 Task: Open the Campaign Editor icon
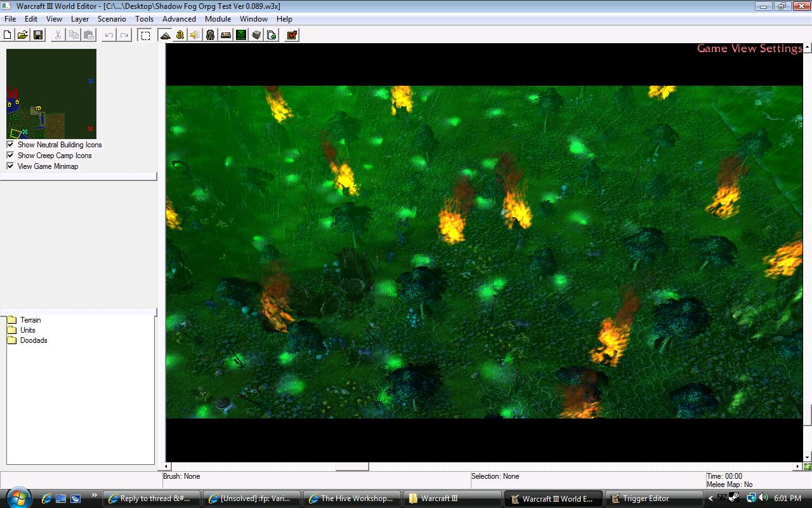226,35
